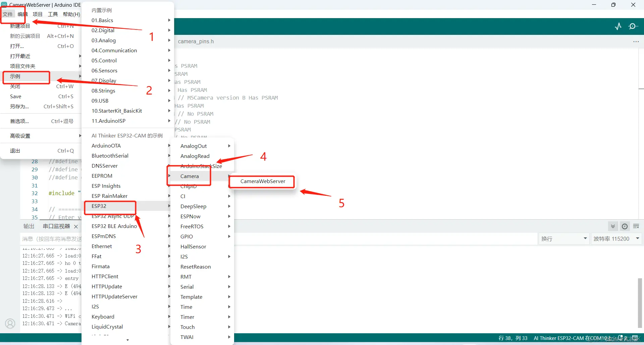Open the 帮助(H) menu
Screen dimensions: 644x345
pyautogui.click(x=71, y=14)
